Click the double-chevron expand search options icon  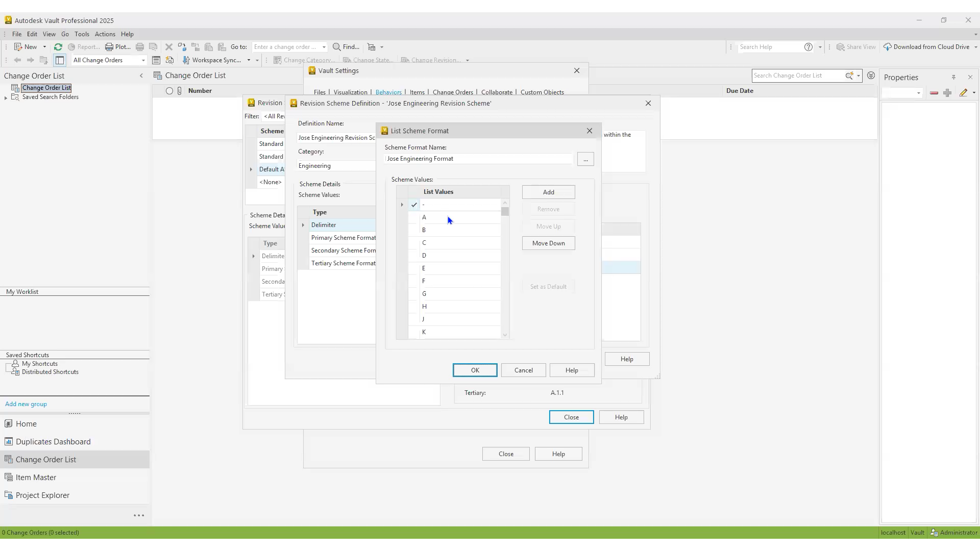pos(871,76)
